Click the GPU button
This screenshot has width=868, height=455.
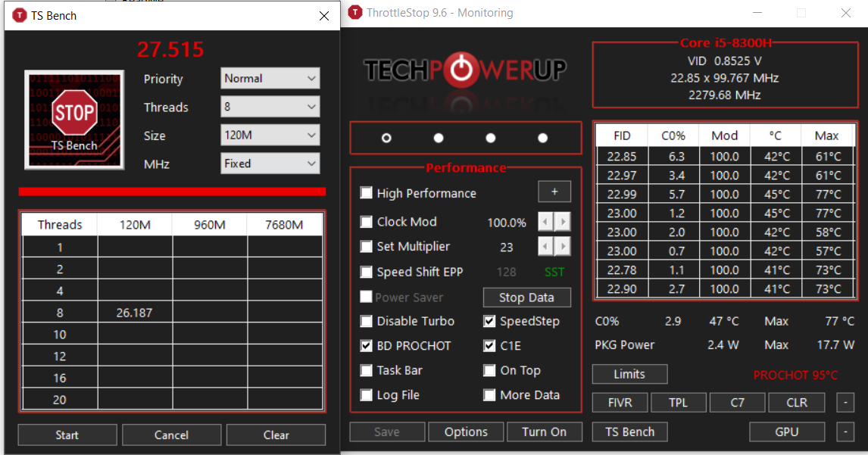[787, 432]
